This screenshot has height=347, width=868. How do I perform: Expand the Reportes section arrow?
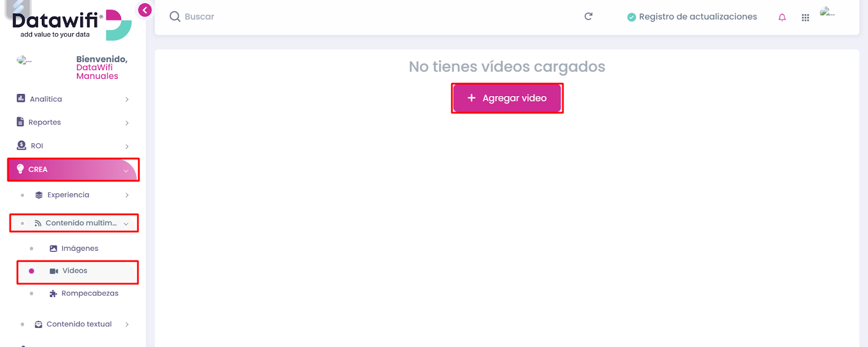(127, 123)
